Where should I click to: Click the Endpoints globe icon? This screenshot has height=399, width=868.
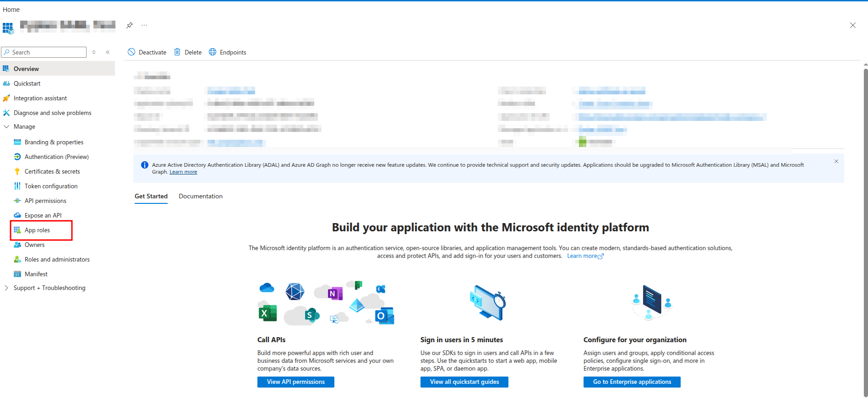pyautogui.click(x=213, y=52)
